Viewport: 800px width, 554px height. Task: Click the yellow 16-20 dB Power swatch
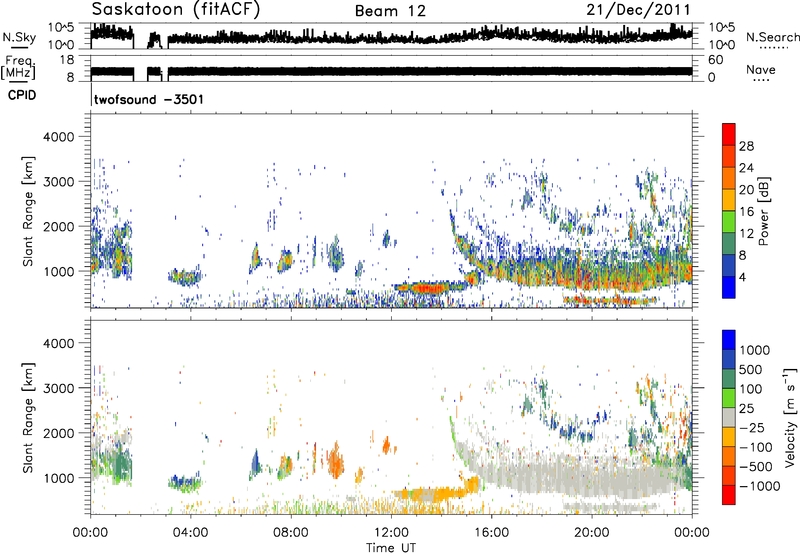(x=729, y=199)
